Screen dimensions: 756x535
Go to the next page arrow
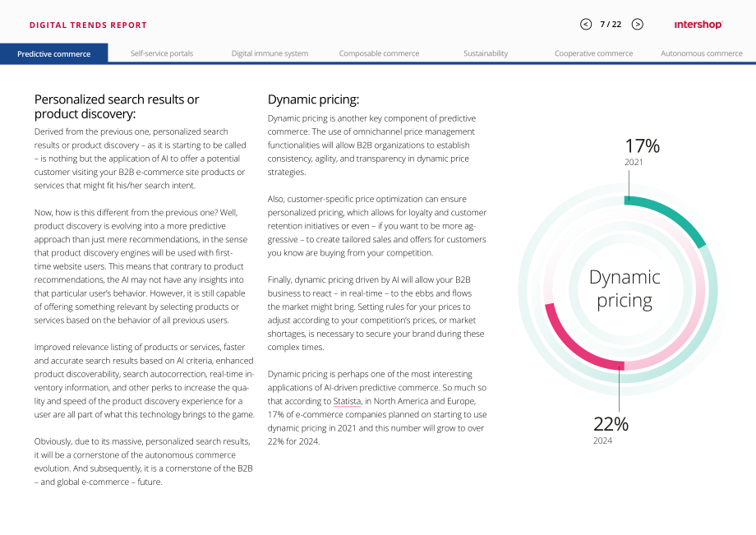[638, 24]
